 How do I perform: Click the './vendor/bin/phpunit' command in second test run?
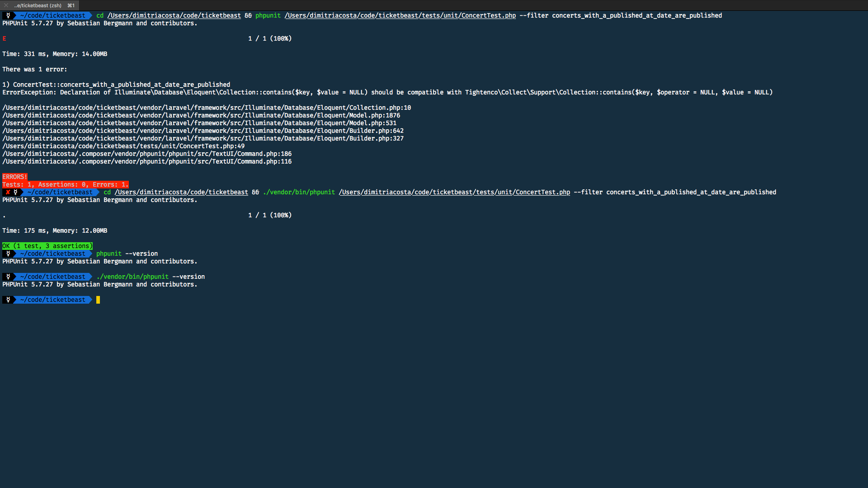tap(299, 192)
